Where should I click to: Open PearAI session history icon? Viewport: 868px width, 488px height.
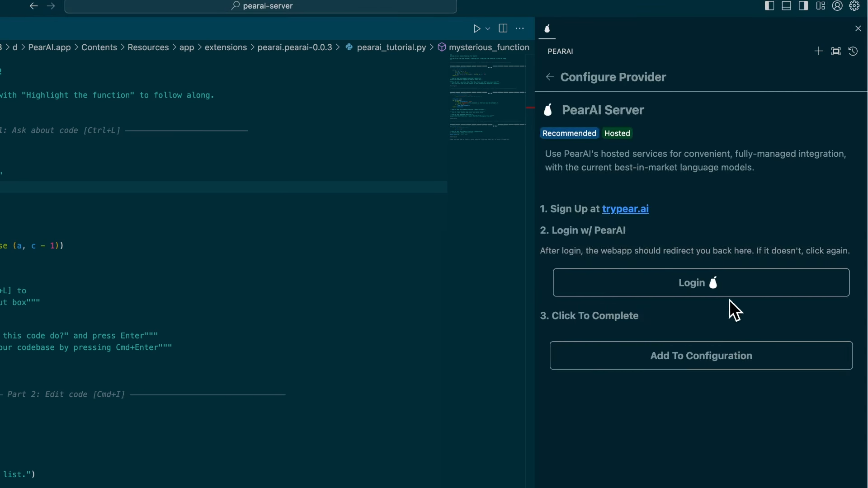coord(853,52)
